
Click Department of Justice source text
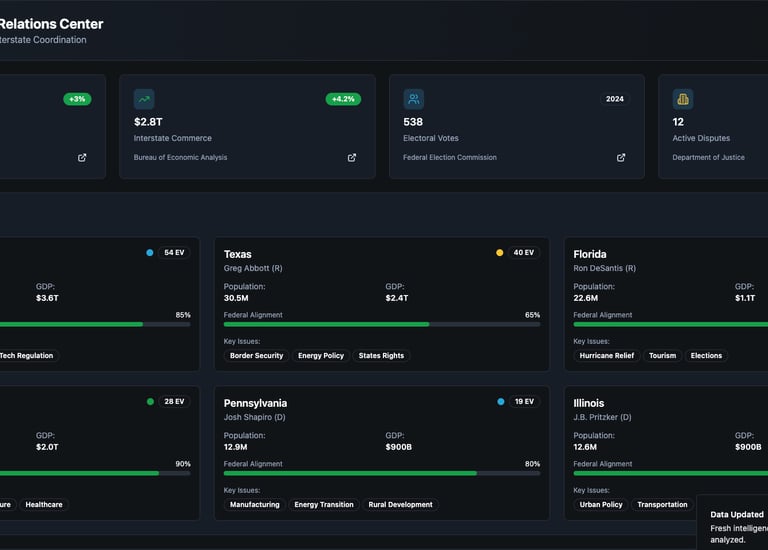tap(708, 157)
